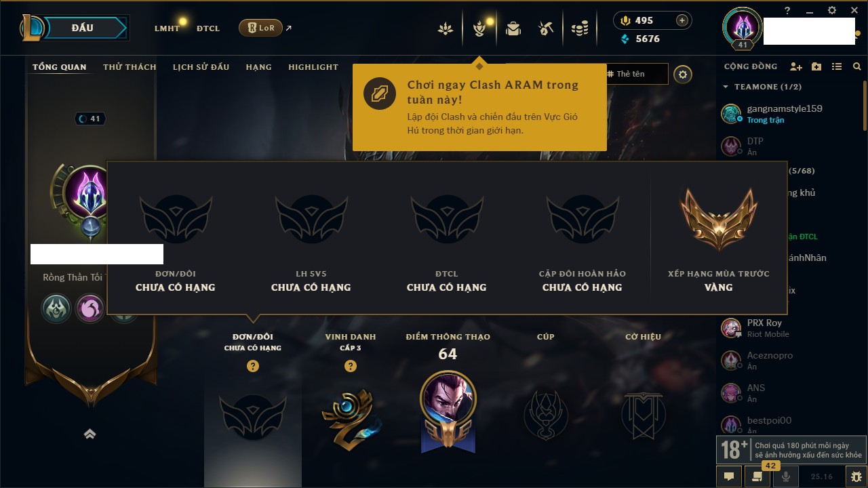The image size is (868, 488).
Task: Open the Highlight tab
Action: pyautogui.click(x=313, y=67)
